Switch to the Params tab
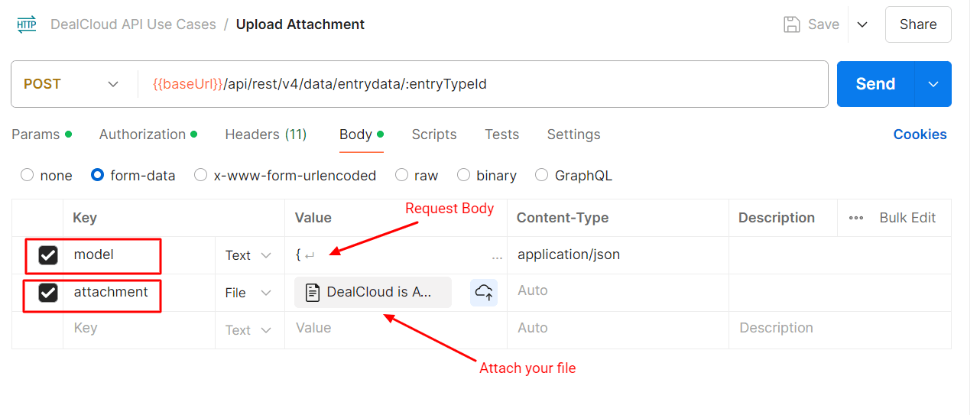 41,135
